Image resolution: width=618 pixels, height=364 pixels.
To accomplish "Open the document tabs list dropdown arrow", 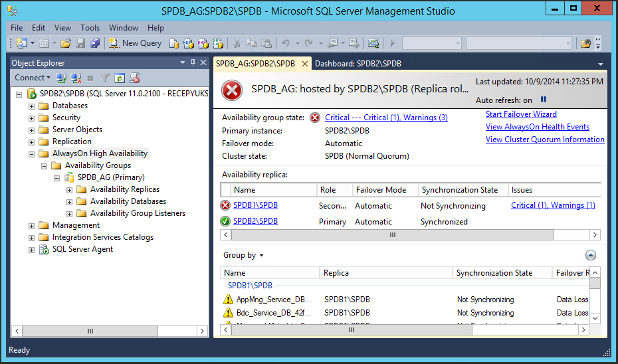I will click(601, 64).
